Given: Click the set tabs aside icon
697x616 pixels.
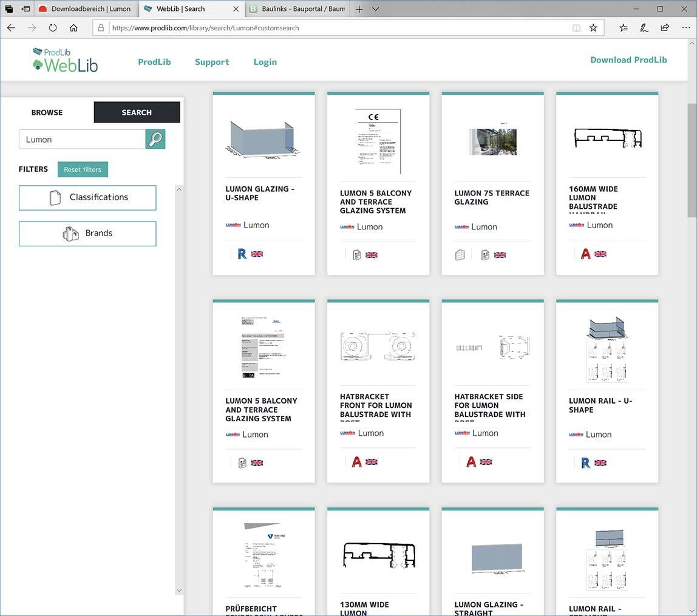Looking at the screenshot, I should 25,8.
